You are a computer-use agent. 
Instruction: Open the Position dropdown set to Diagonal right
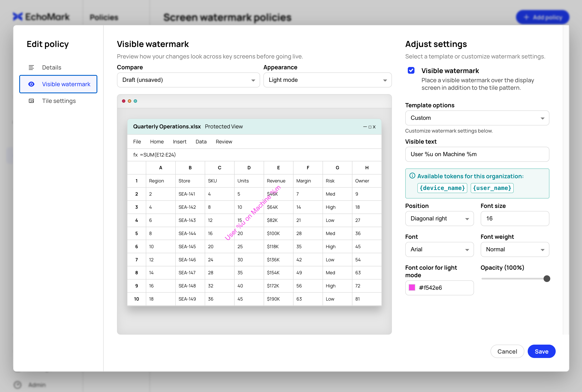[x=439, y=219]
